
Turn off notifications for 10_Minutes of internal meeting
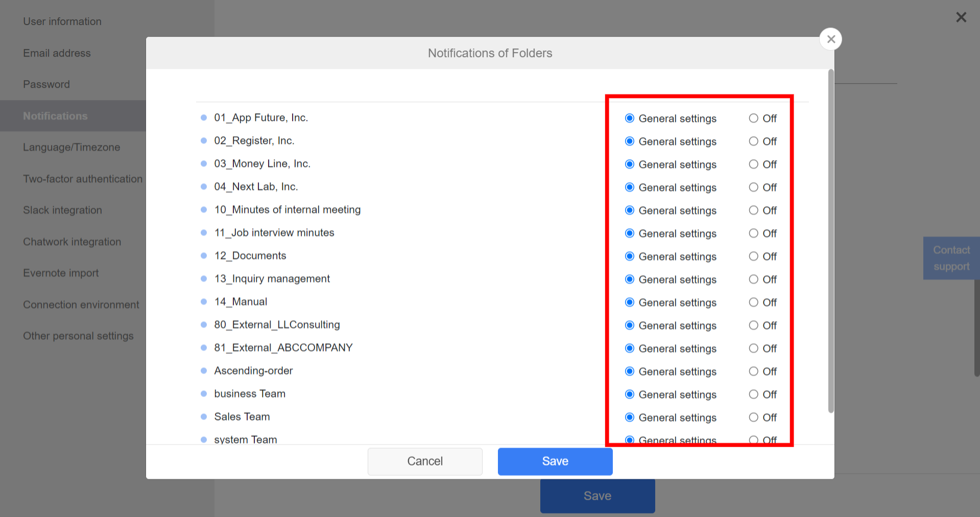[753, 210]
